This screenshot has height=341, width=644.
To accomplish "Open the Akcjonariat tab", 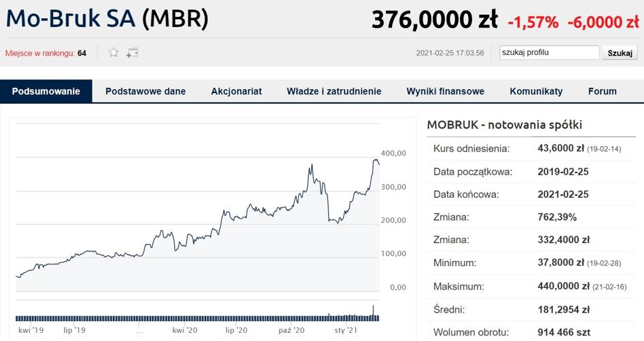I will [x=236, y=91].
